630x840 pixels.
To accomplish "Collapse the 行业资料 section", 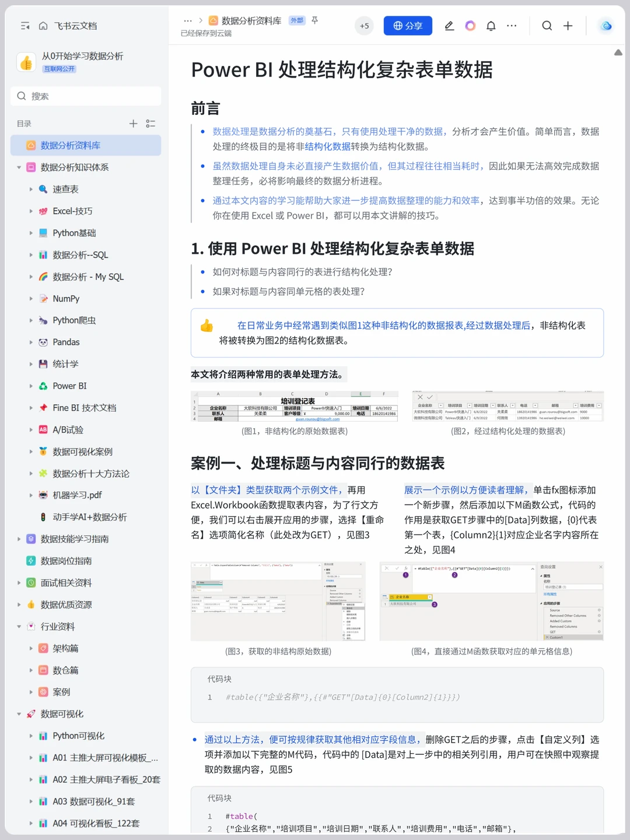I will [19, 626].
